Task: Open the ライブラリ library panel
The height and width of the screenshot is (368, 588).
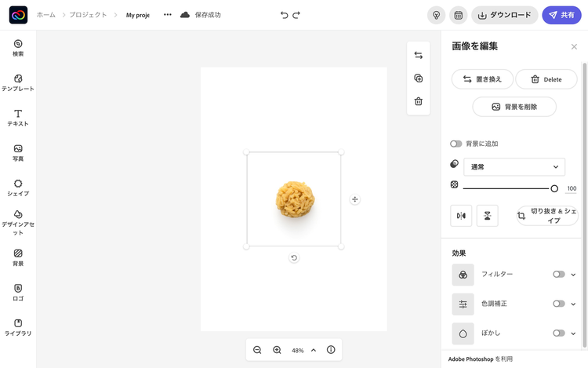Action: 18,327
